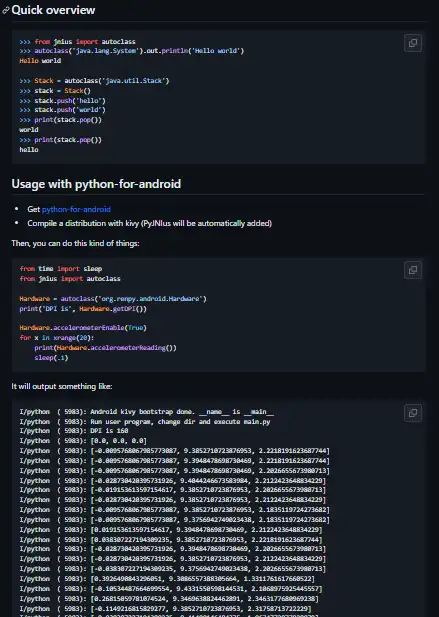This screenshot has width=439, height=617.
Task: Click the 'Android kivy bootstrap done' log line
Action: (147, 412)
